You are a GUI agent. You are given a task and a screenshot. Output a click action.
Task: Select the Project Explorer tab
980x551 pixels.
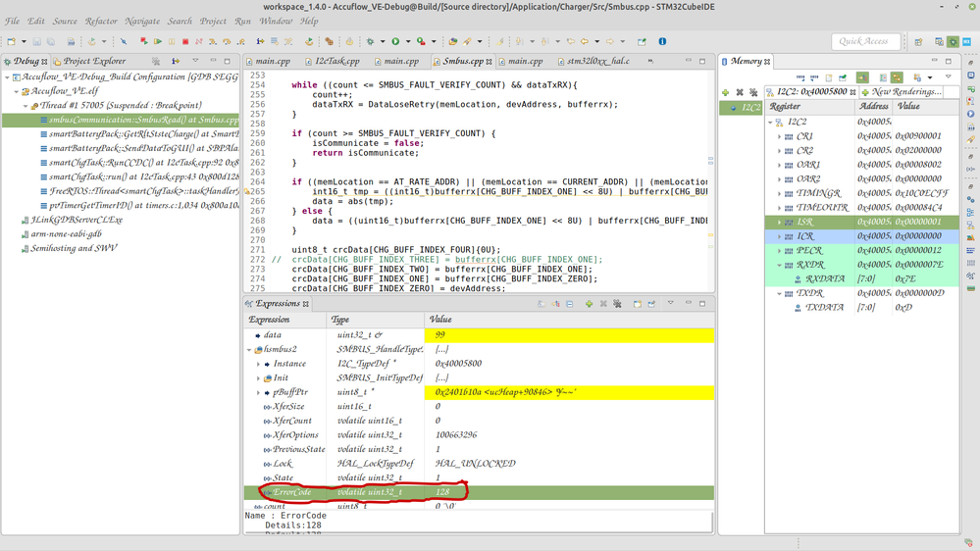94,61
